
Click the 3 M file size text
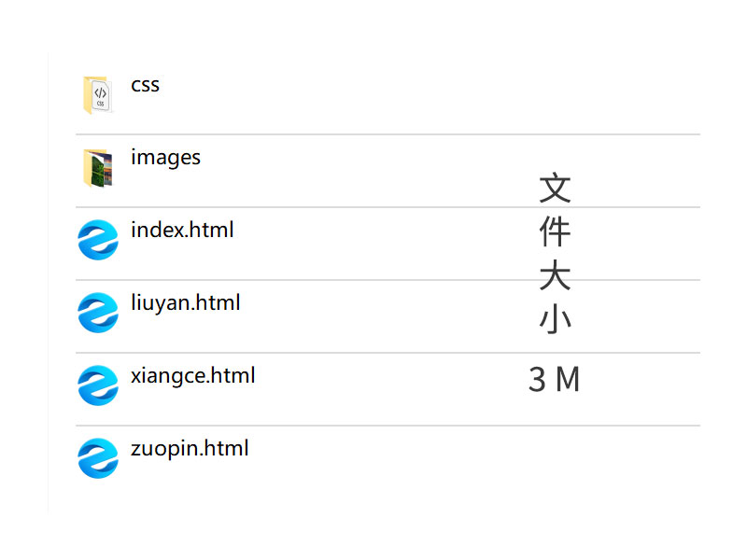555,380
